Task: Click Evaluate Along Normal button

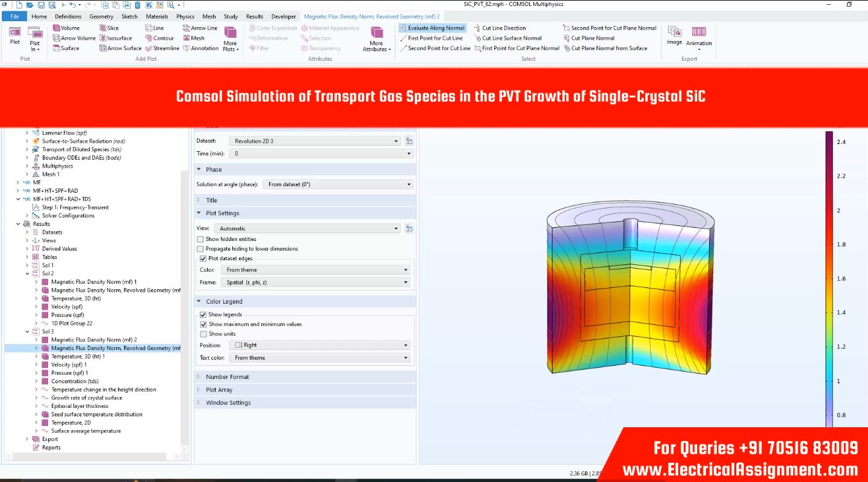Action: 432,28
